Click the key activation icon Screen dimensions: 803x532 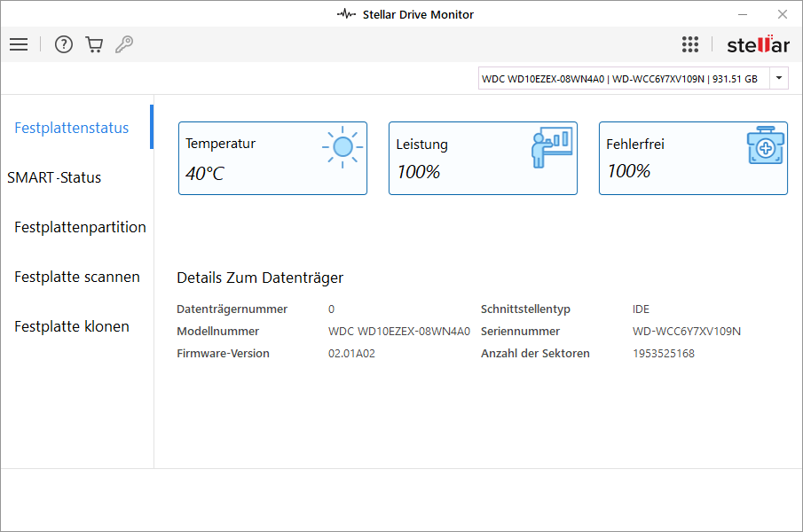[x=124, y=44]
